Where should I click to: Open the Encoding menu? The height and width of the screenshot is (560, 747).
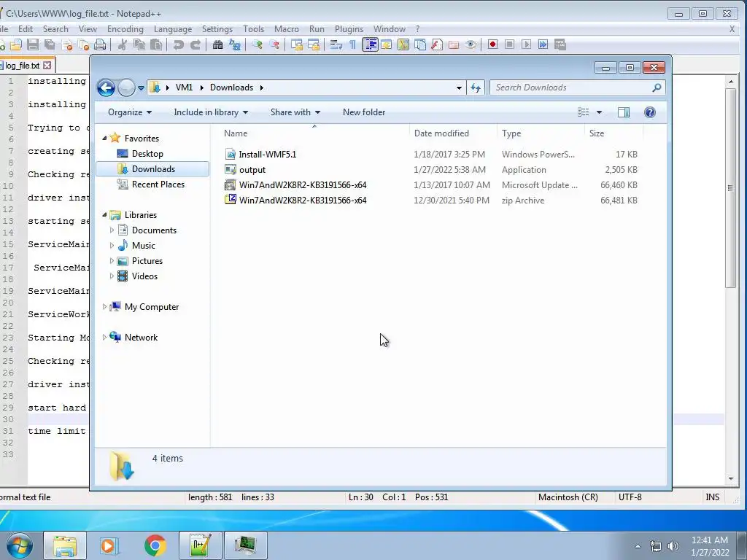click(125, 29)
